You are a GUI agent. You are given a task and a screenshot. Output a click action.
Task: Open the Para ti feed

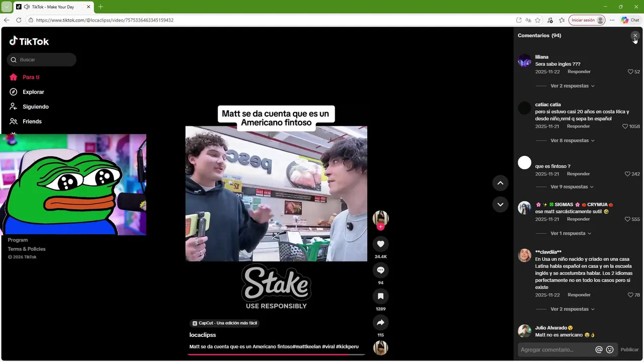pos(24,77)
